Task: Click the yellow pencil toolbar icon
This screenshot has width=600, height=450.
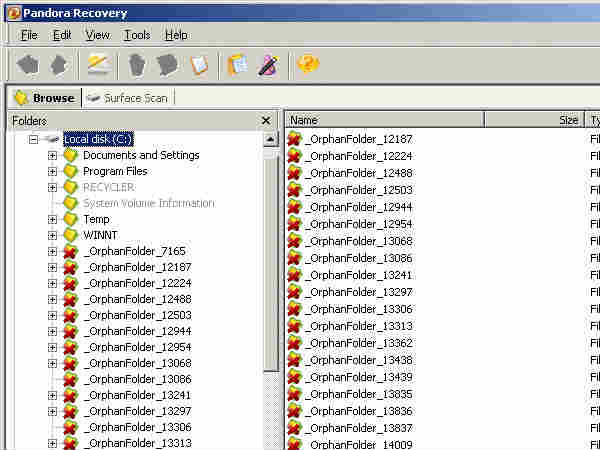Action: (x=99, y=64)
